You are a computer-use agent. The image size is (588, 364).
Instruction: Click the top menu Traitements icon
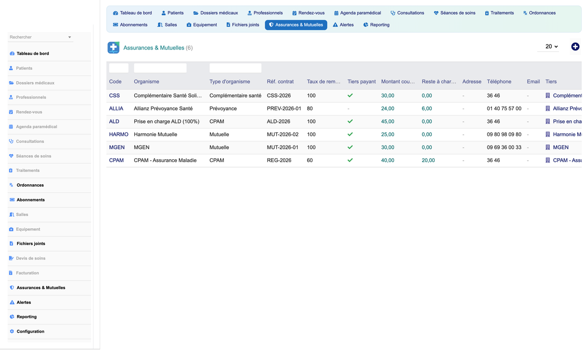point(487,13)
